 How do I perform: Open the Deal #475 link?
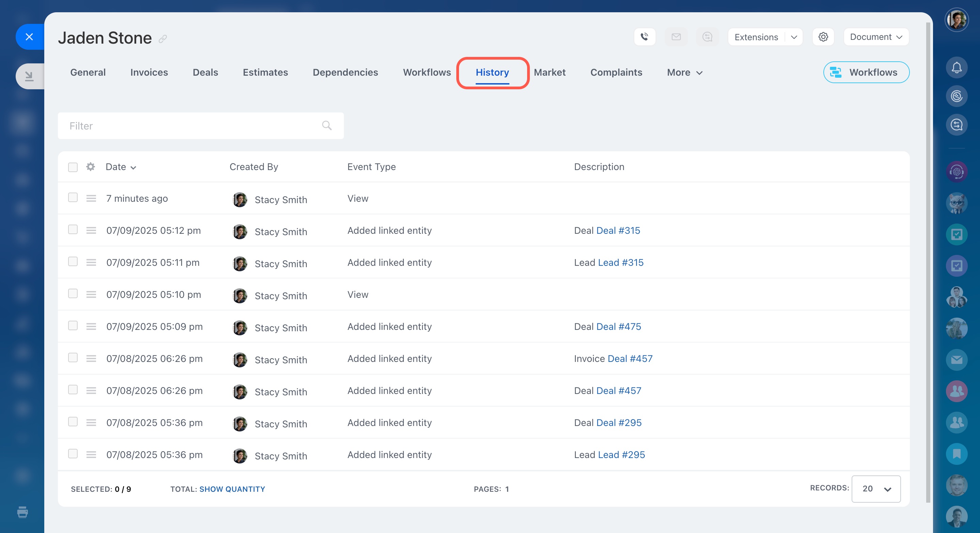[619, 327]
